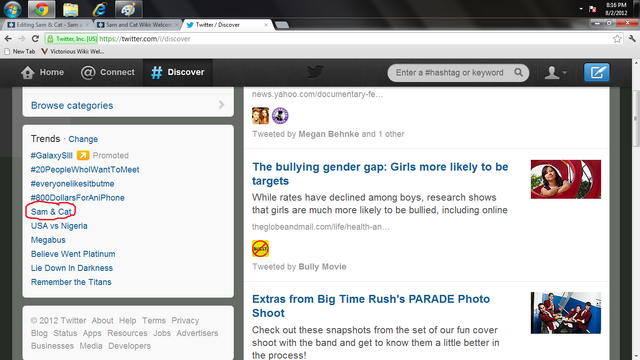Image resolution: width=640 pixels, height=360 pixels.
Task: Click the purple avatar beside Megan Behnke's
Action: click(x=280, y=116)
